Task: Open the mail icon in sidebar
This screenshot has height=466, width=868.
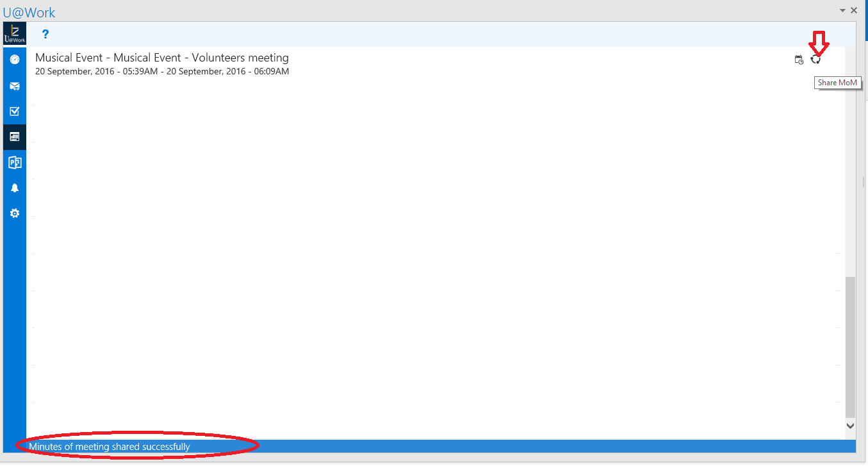Action: 15,86
